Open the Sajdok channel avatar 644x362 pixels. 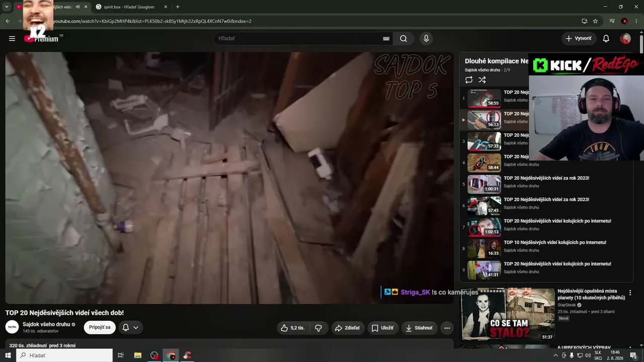pos(12,327)
